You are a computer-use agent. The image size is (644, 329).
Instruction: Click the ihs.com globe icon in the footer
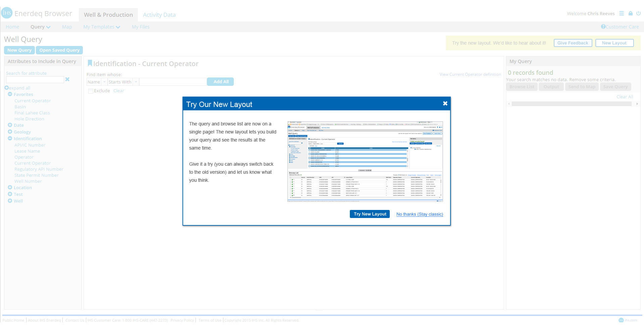(621, 320)
